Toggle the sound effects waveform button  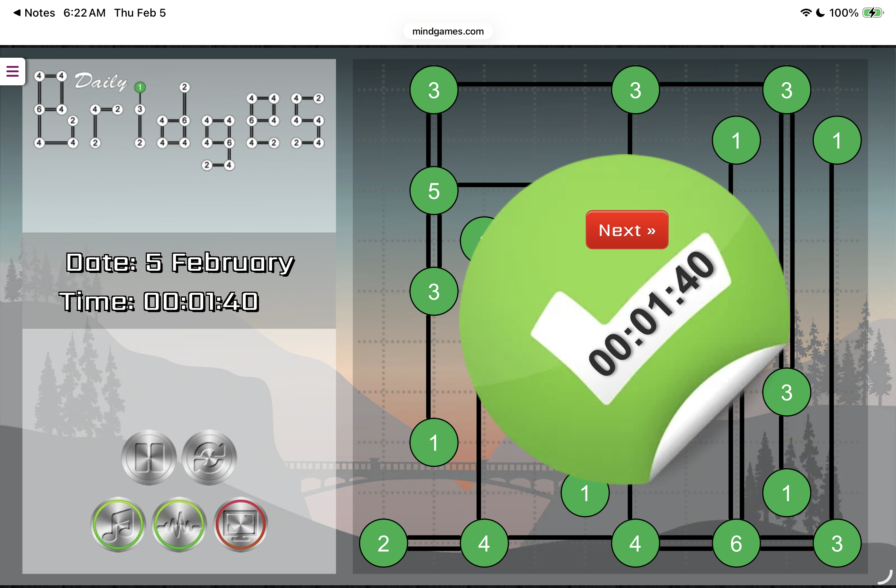[179, 524]
